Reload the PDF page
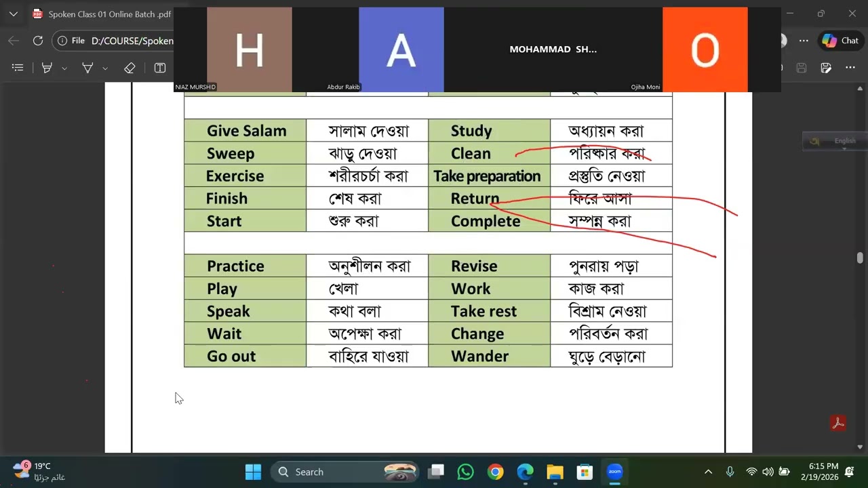This screenshot has height=488, width=868. pos(38,41)
